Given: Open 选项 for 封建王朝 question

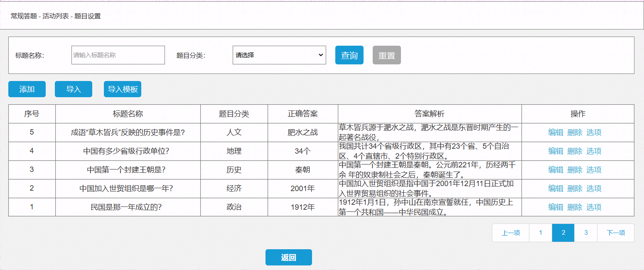Looking at the screenshot, I should (594, 170).
